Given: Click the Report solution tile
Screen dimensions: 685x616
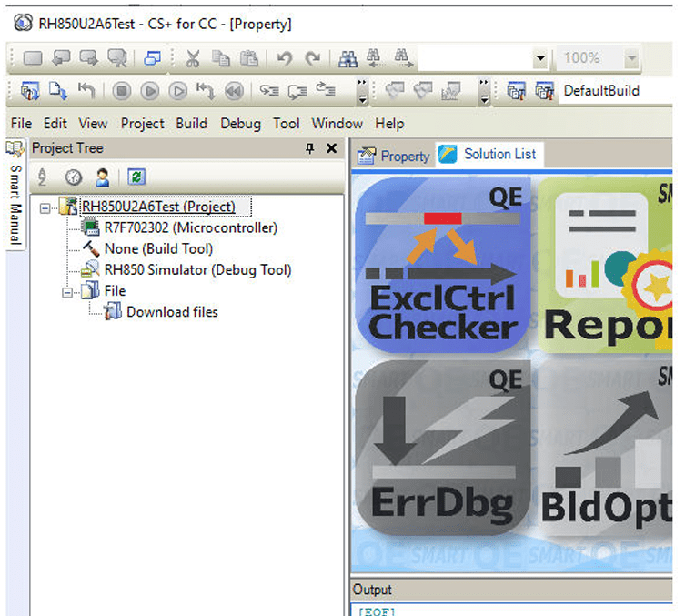Looking at the screenshot, I should pos(606,264).
